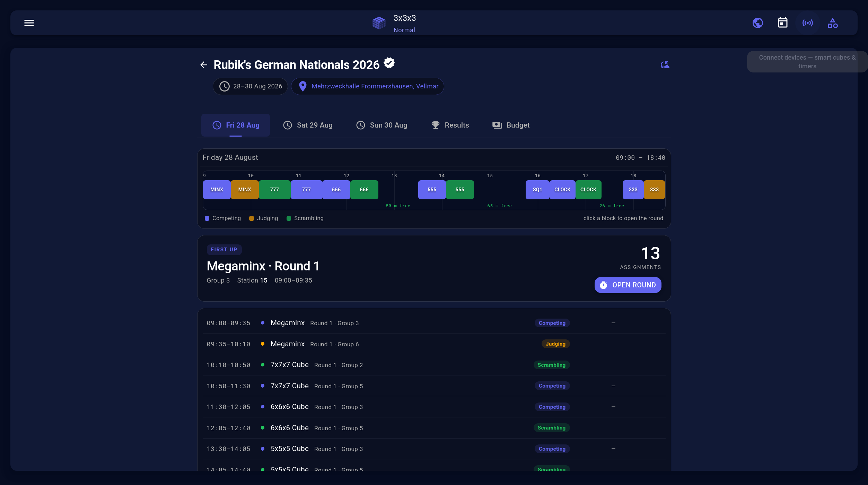Screen dimensions: 868x485
Task: Open the SQ1 timeline block
Action: click(x=537, y=190)
